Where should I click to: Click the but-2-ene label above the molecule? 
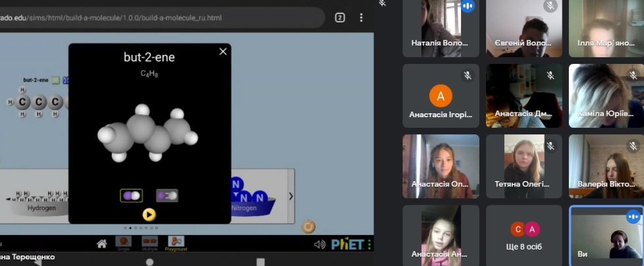click(x=36, y=80)
